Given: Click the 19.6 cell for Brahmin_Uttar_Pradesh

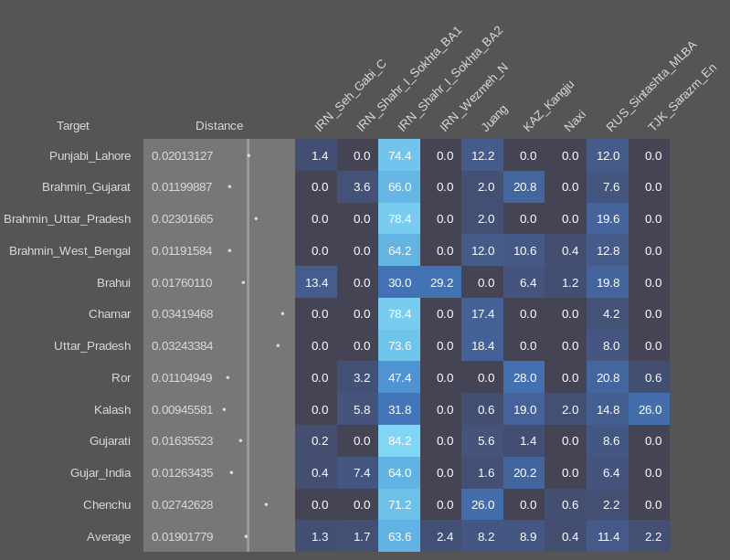Looking at the screenshot, I should coord(607,219).
